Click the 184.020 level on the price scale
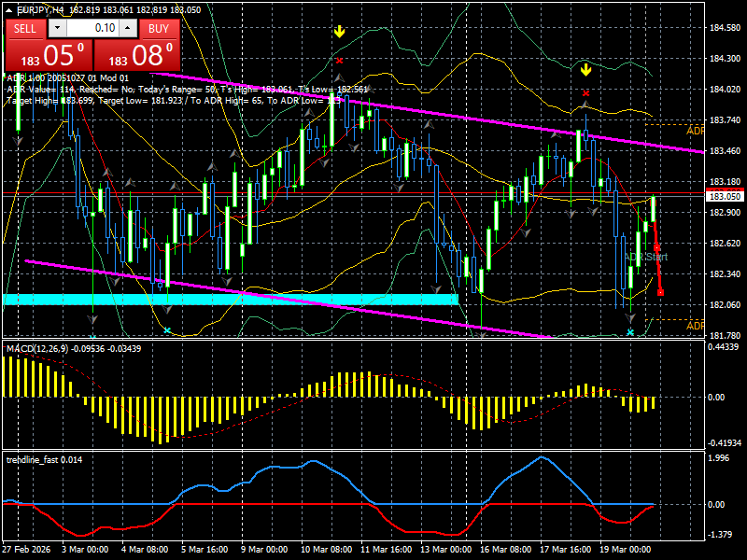The width and height of the screenshot is (747, 560). click(x=726, y=90)
